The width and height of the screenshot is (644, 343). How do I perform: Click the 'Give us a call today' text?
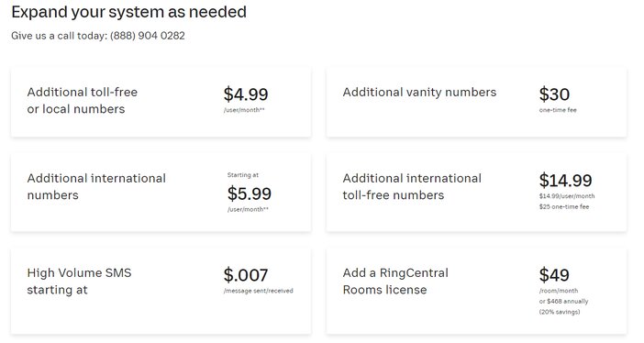click(x=59, y=36)
